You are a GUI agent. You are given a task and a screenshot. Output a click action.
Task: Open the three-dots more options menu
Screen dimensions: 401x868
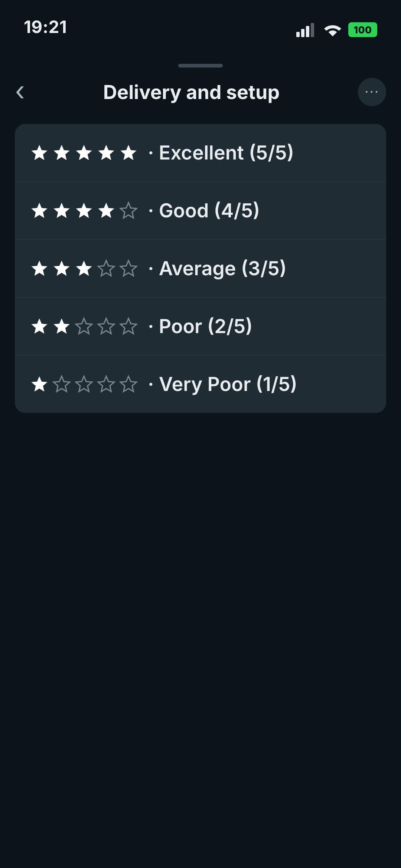pos(372,92)
